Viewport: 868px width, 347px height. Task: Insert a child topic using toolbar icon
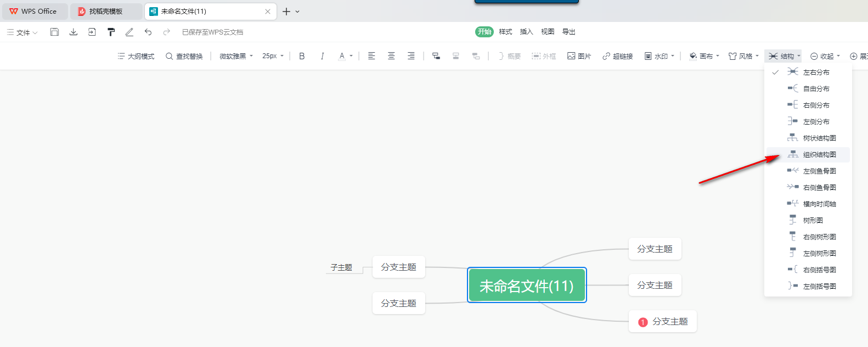click(436, 56)
